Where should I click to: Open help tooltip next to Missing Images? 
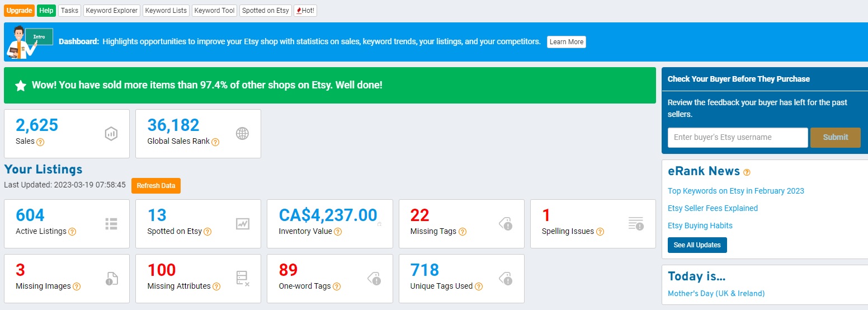click(x=77, y=286)
